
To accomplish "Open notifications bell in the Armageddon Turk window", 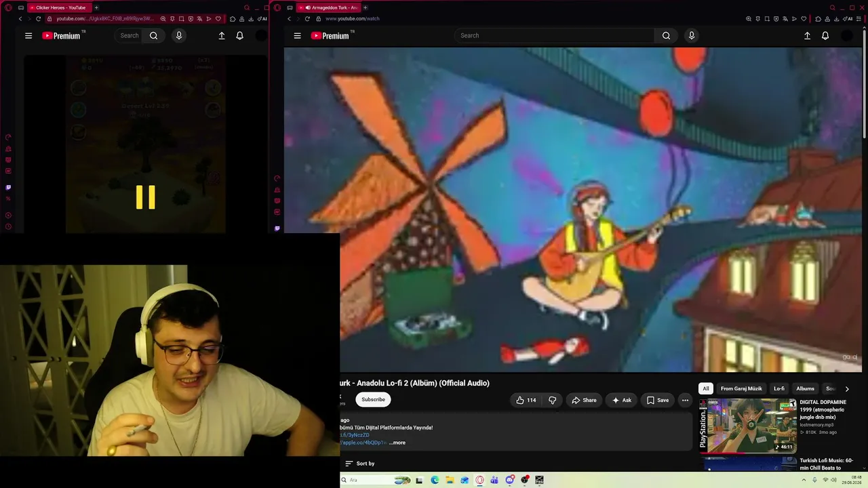I will [x=825, y=36].
